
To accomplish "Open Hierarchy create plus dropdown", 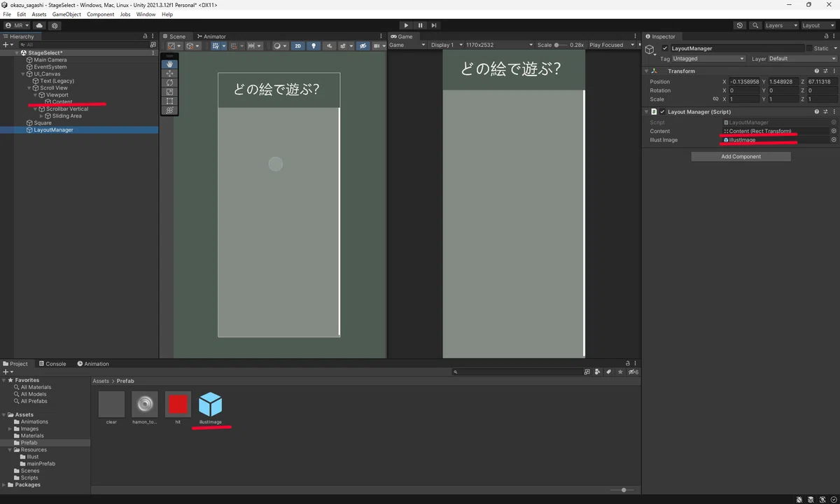I will (8, 45).
